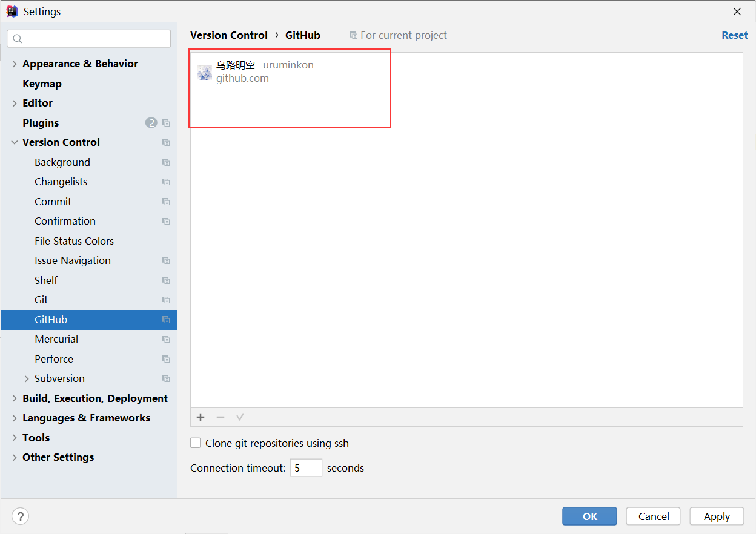This screenshot has width=756, height=534.
Task: Select the uruminkon account name text
Action: tap(288, 65)
